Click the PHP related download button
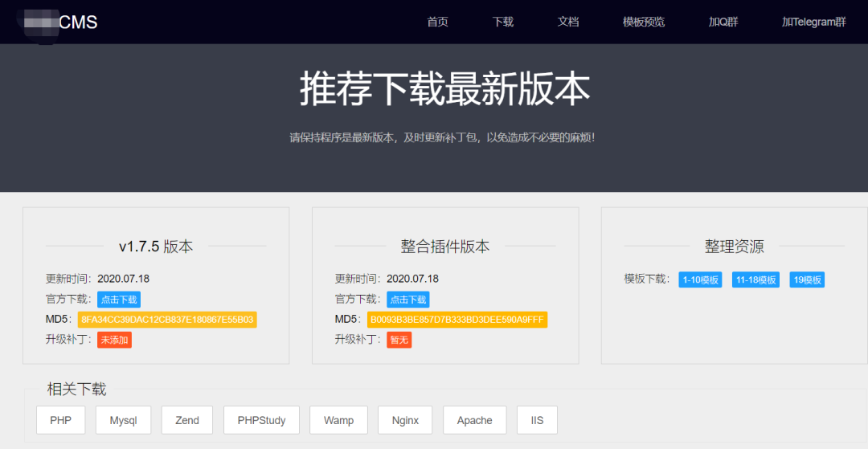 [61, 420]
